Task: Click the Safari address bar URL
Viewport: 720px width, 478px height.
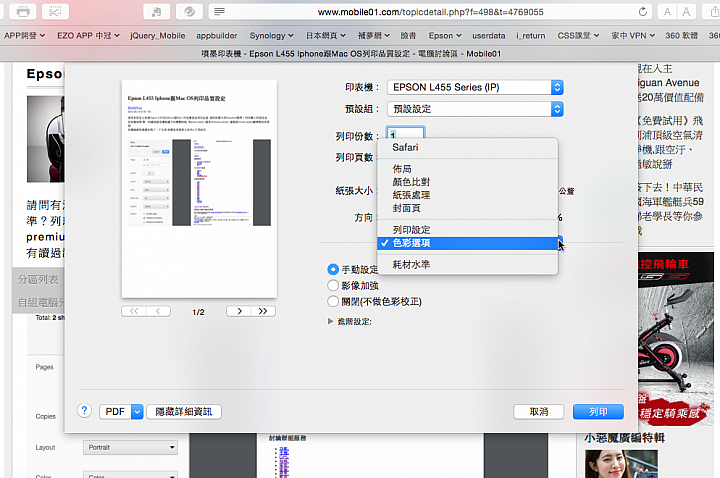Action: click(430, 12)
